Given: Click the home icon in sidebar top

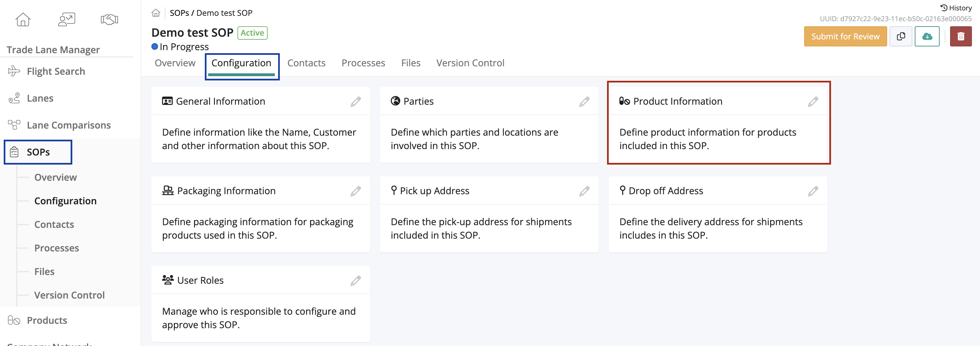Looking at the screenshot, I should (x=23, y=20).
